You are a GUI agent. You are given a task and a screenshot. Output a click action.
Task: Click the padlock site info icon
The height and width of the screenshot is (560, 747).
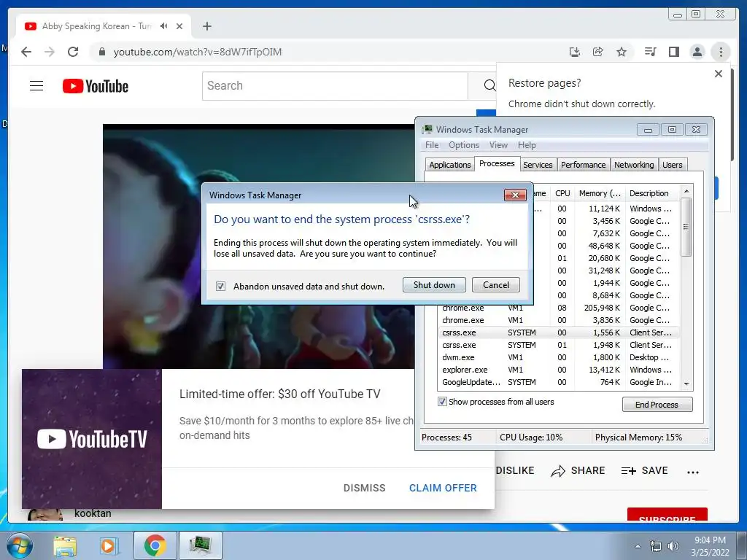click(x=101, y=52)
